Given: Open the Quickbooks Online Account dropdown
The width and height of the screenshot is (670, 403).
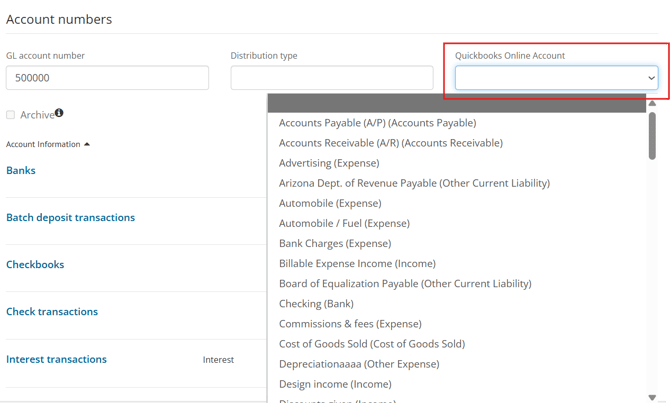Looking at the screenshot, I should (x=556, y=78).
